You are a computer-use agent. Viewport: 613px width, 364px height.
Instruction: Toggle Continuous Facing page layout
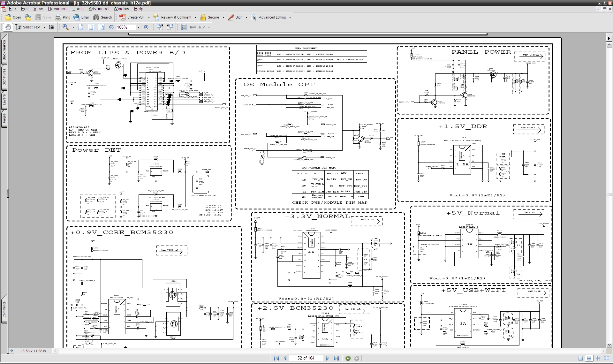point(598,358)
